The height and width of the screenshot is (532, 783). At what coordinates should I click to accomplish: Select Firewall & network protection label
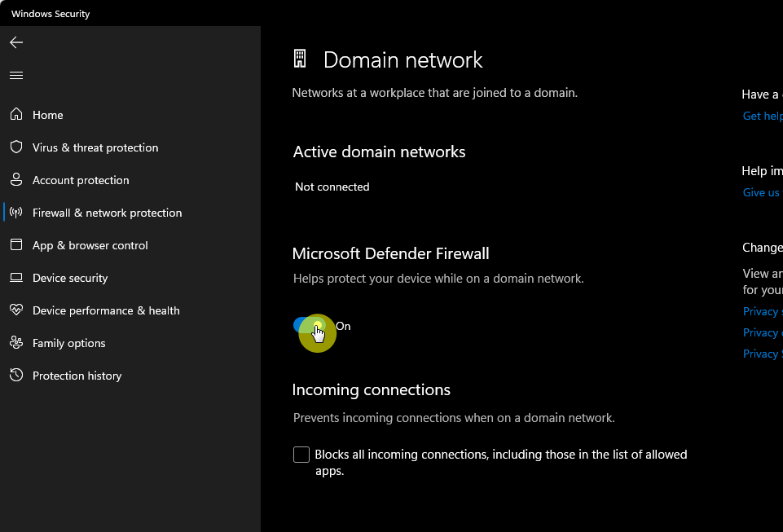(108, 213)
